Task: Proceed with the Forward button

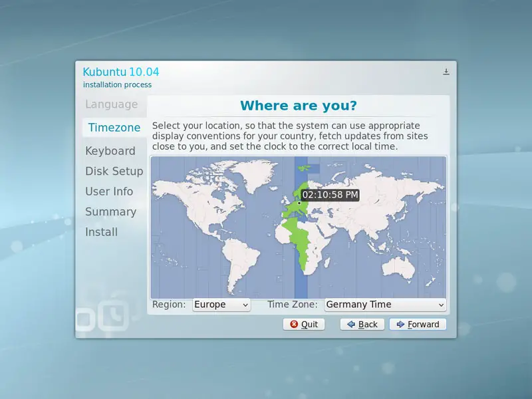Action: (x=418, y=325)
